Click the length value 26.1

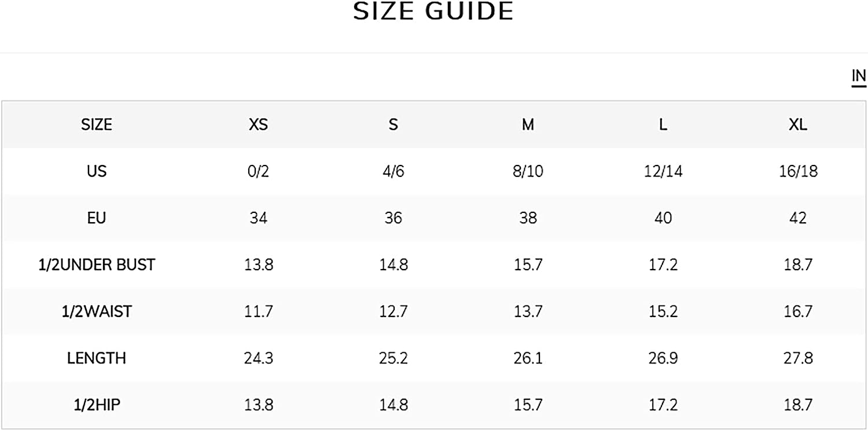528,358
